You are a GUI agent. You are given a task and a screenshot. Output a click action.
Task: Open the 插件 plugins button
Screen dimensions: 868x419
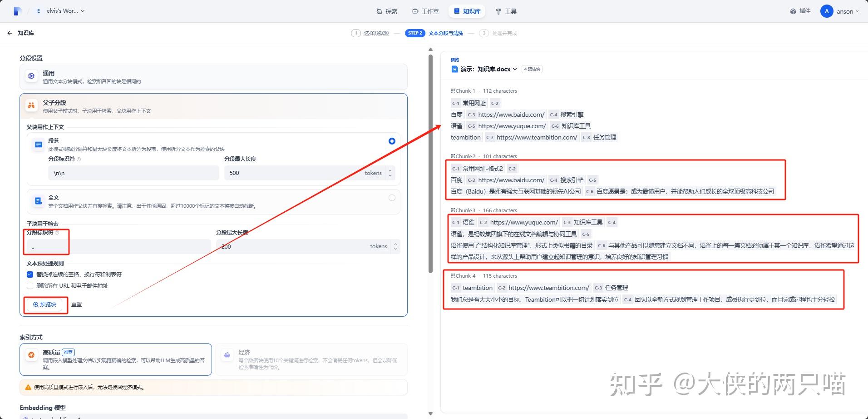coord(800,11)
